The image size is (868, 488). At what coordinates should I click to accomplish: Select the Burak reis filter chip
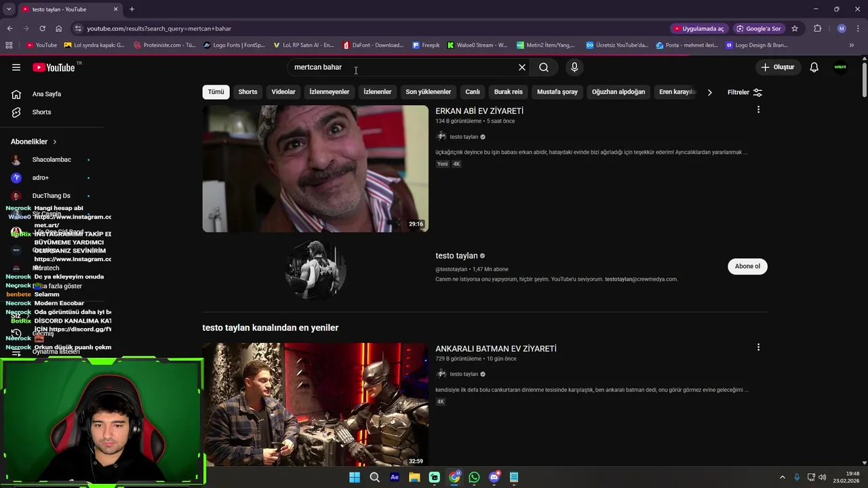pyautogui.click(x=509, y=91)
